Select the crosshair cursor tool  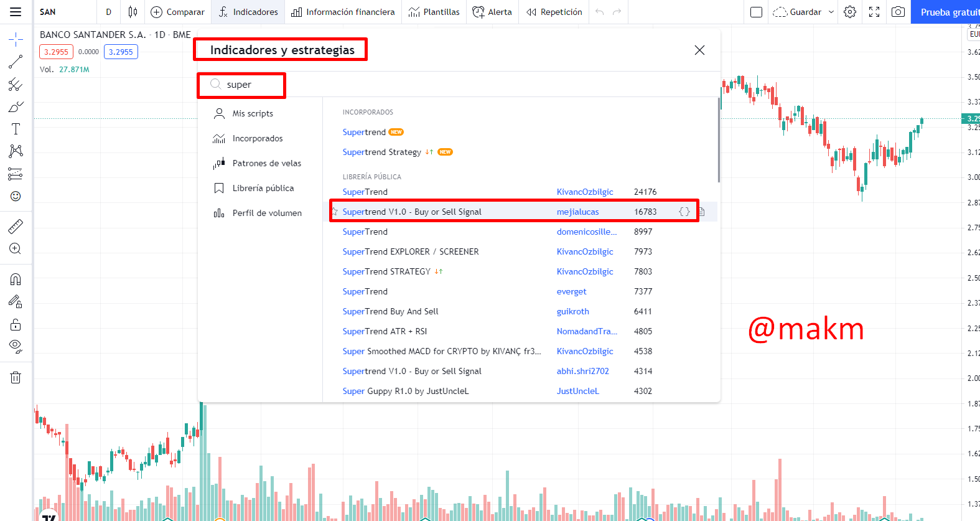16,40
